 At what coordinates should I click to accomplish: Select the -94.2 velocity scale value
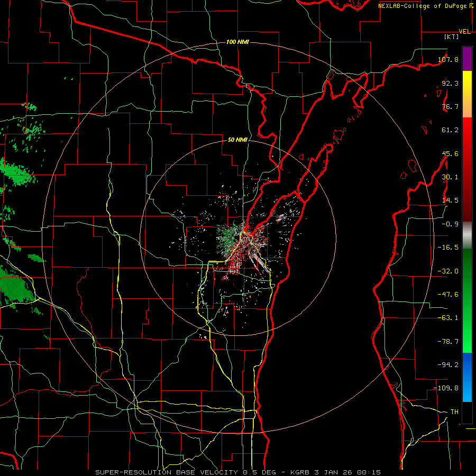coord(448,365)
